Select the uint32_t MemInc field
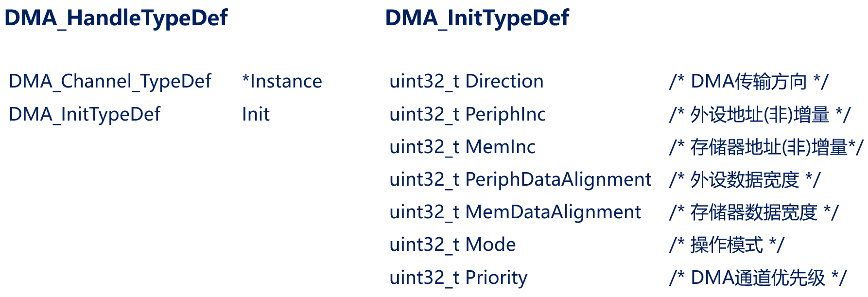 tap(462, 147)
